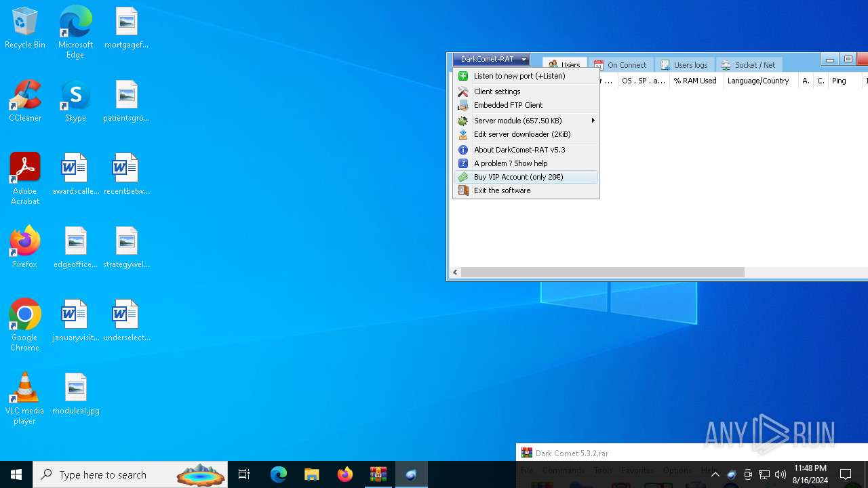
Task: Select strategywel... image file
Action: click(x=126, y=248)
